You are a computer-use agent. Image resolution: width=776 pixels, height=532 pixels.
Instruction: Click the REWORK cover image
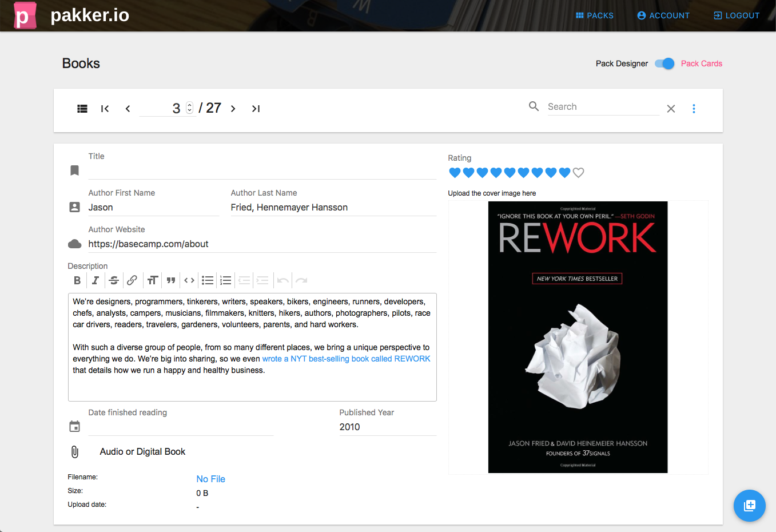pos(578,337)
